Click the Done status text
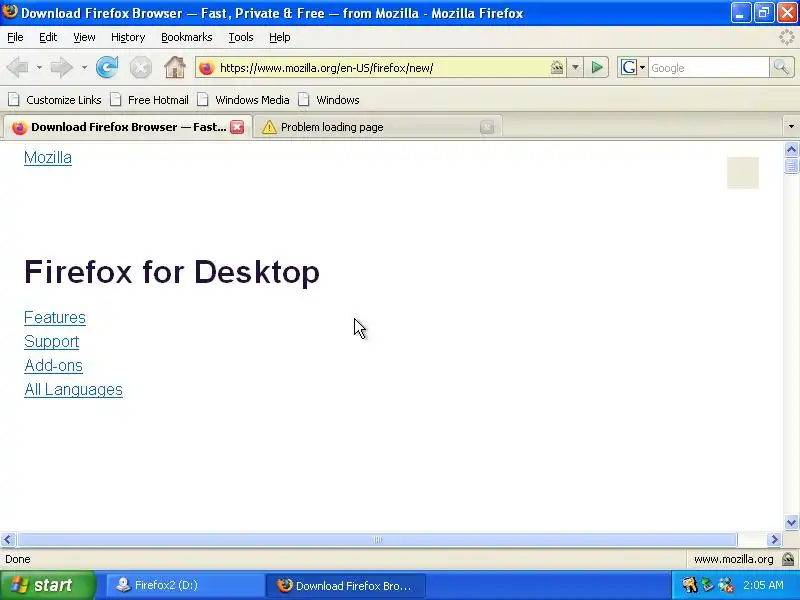This screenshot has width=800, height=600. click(x=18, y=559)
